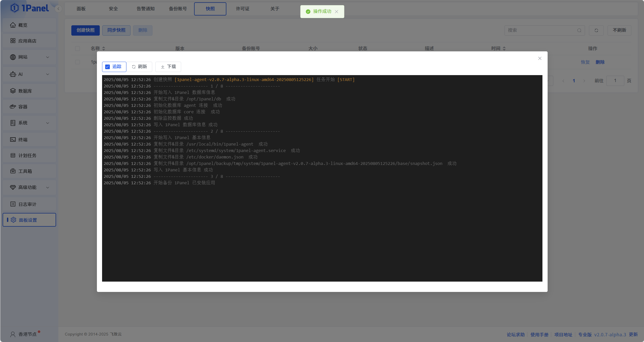Expand the 系统 submenu chevron
This screenshot has width=644, height=342.
[48, 123]
